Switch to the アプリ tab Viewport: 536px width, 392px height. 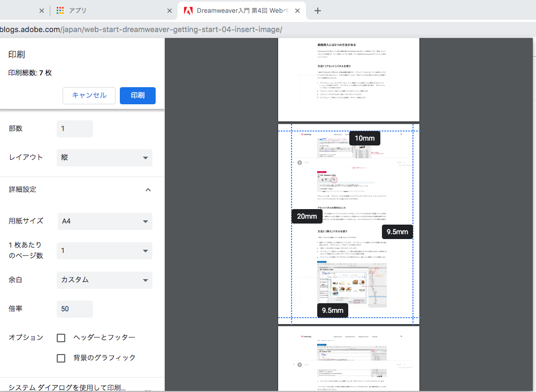(113, 11)
